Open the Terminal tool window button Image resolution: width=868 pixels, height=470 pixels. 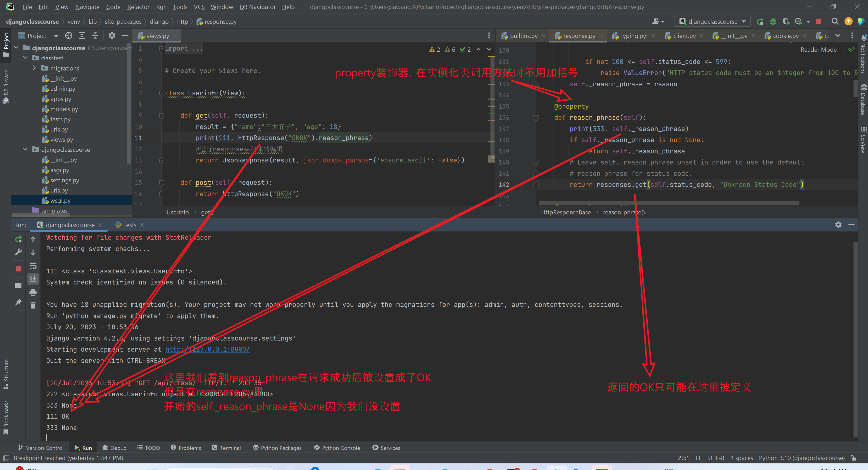[226, 447]
